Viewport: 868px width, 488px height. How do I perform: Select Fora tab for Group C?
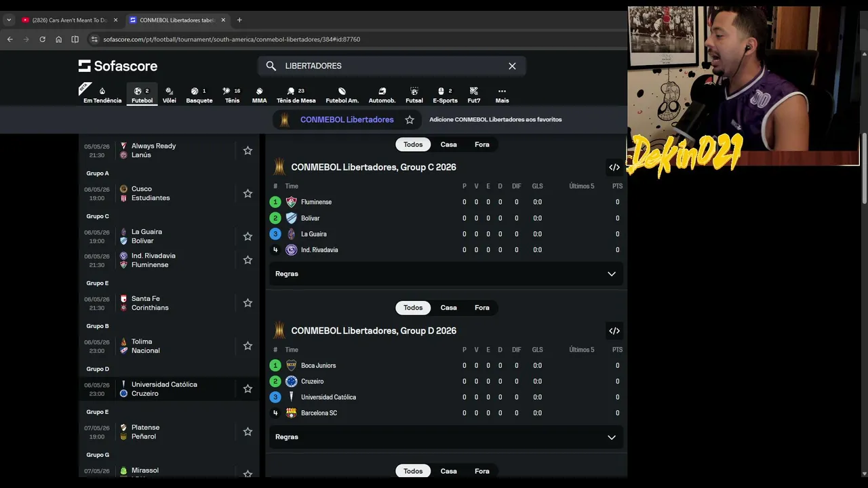coord(482,144)
